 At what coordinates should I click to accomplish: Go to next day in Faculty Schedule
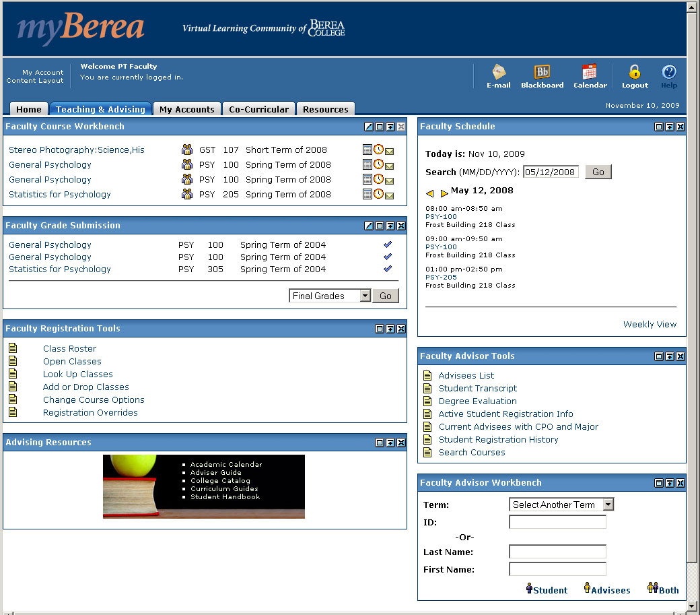444,193
